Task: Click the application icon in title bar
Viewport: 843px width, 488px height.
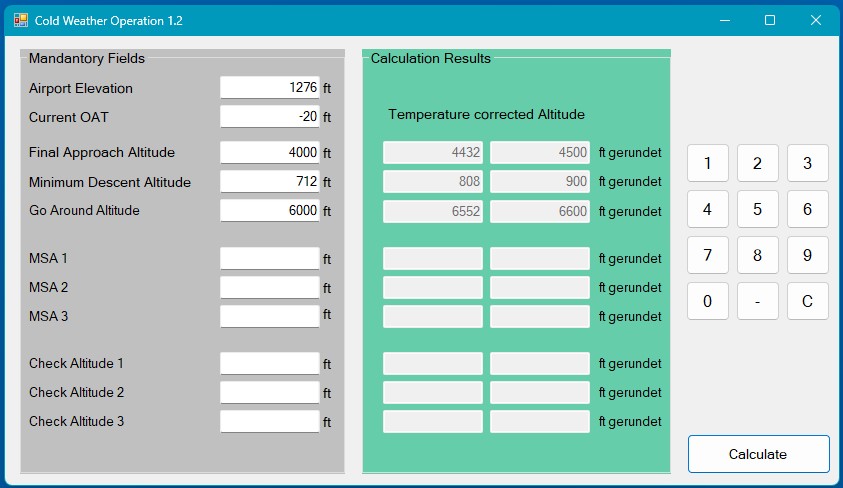Action: (x=21, y=20)
